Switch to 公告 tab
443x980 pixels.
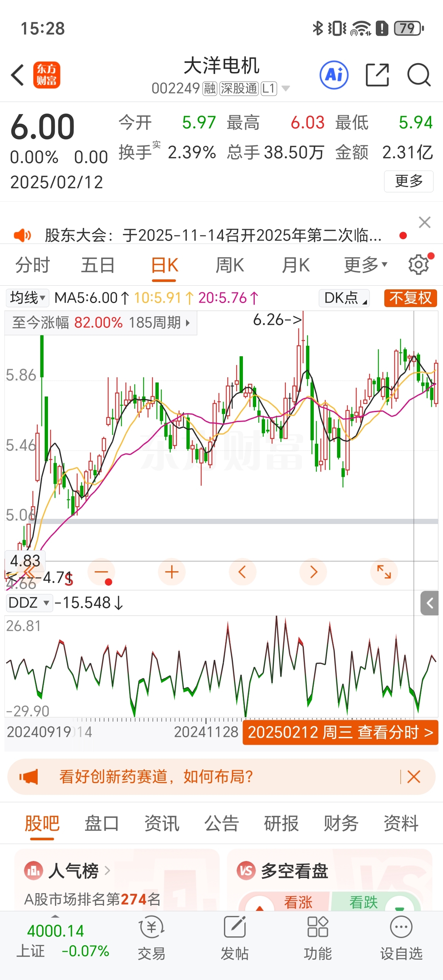pyautogui.click(x=221, y=824)
